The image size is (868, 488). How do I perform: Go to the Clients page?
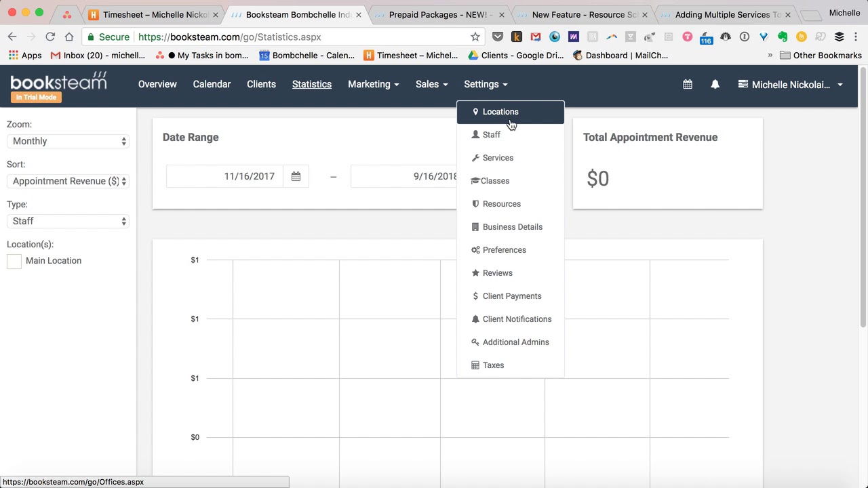[x=261, y=84]
